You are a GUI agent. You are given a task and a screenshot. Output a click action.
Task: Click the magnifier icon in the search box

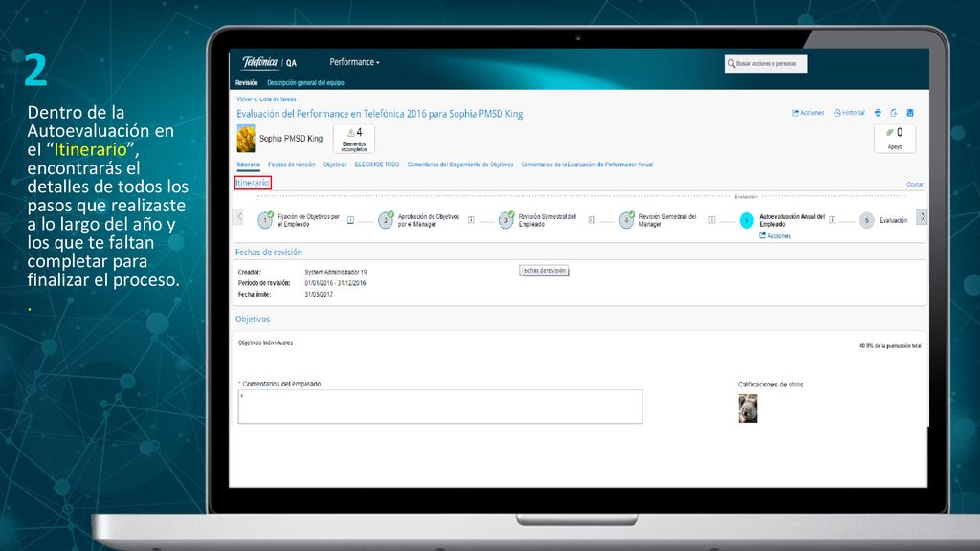click(731, 64)
